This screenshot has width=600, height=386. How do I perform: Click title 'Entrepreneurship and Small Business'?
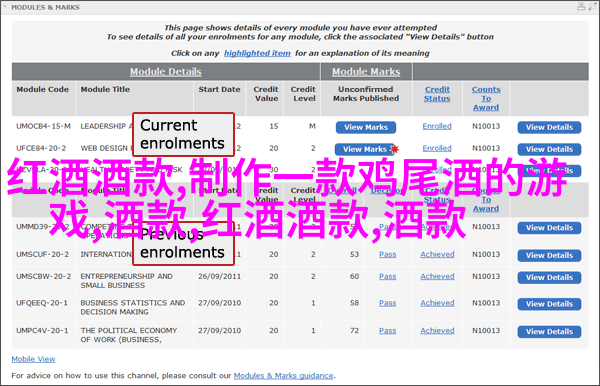126,281
